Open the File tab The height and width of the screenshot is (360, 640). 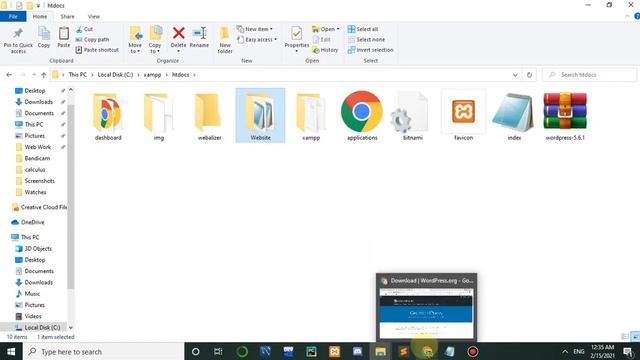(13, 17)
